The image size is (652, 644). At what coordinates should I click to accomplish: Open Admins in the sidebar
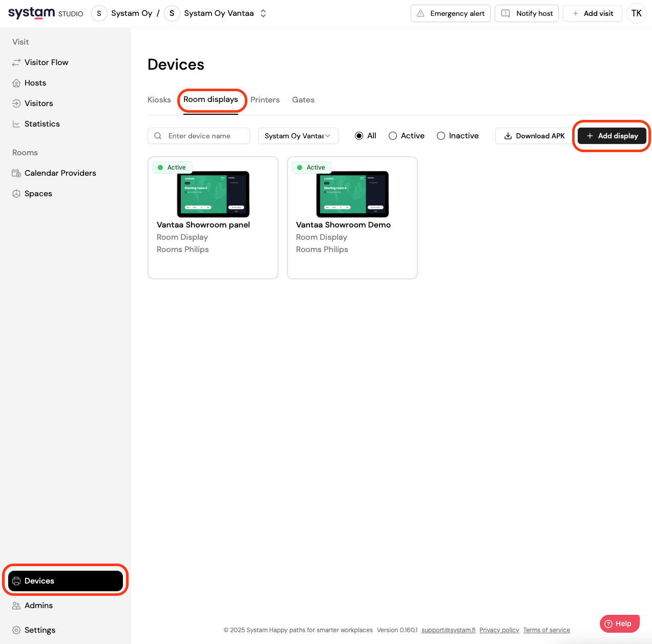click(66, 606)
